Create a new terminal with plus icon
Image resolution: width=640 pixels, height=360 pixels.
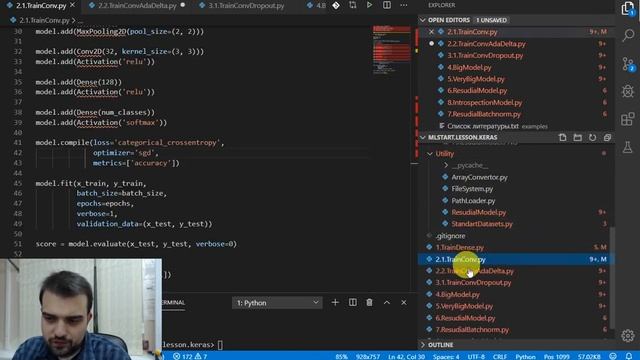pos(335,302)
